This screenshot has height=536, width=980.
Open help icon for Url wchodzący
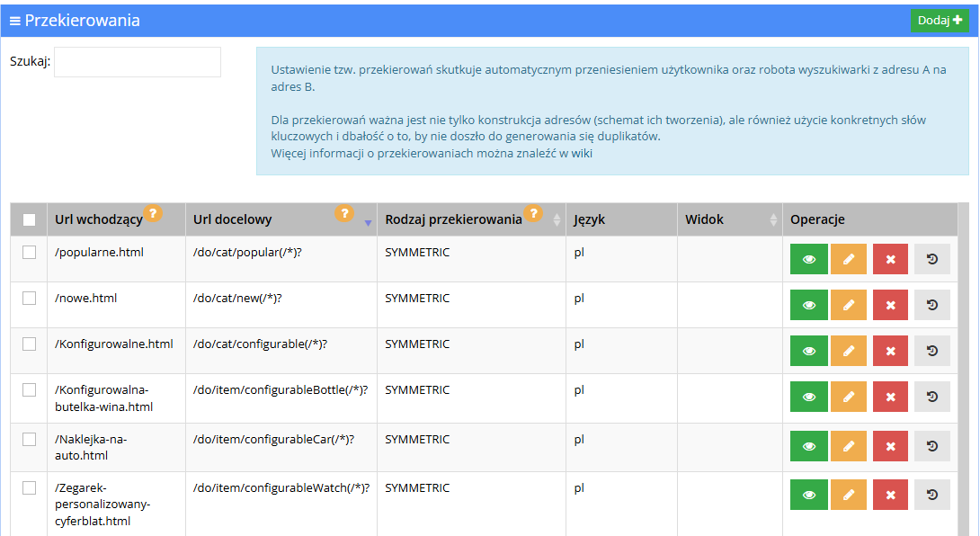153,213
